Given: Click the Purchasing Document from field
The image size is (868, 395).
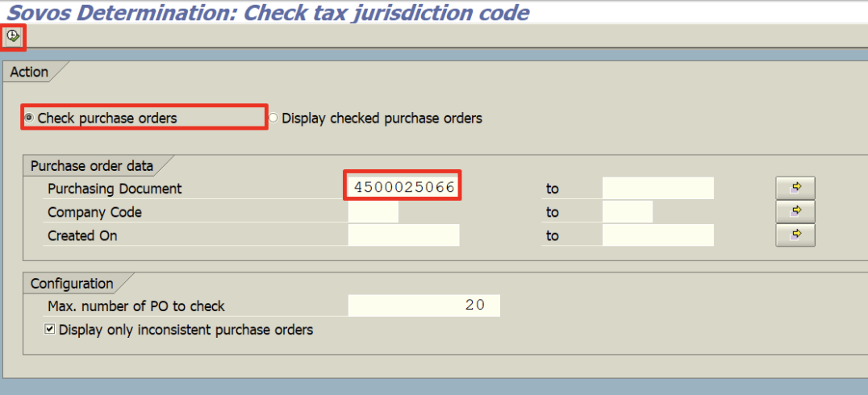Looking at the screenshot, I should 403,188.
